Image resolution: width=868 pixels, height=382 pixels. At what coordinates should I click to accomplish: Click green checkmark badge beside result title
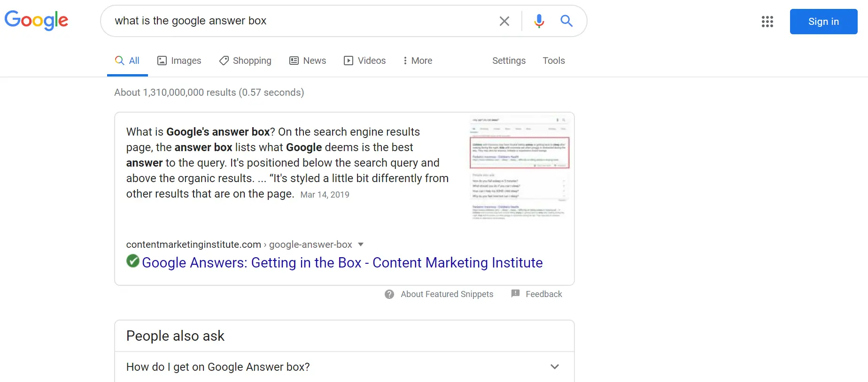133,261
